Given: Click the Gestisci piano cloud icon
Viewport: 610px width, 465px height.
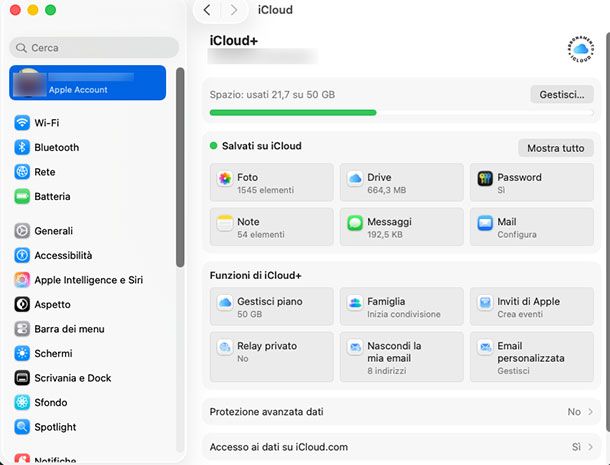Looking at the screenshot, I should pos(225,303).
